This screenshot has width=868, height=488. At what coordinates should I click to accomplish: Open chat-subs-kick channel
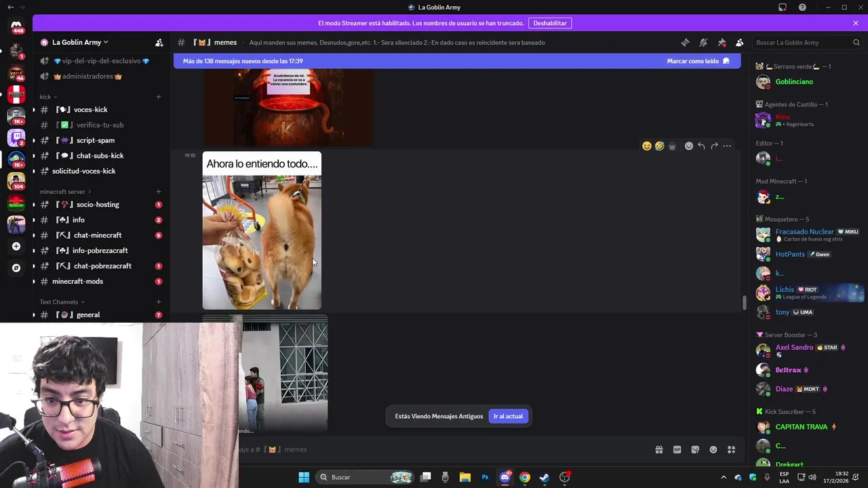tap(100, 156)
